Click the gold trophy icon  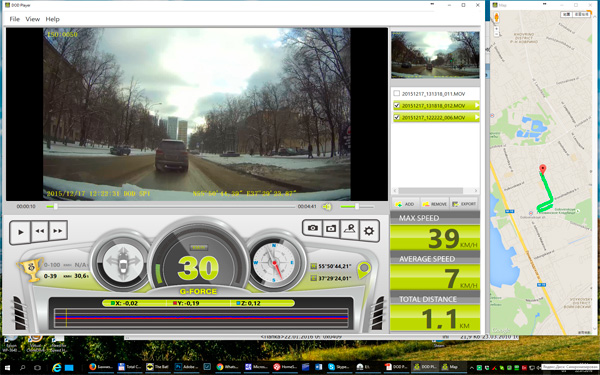tap(30, 269)
